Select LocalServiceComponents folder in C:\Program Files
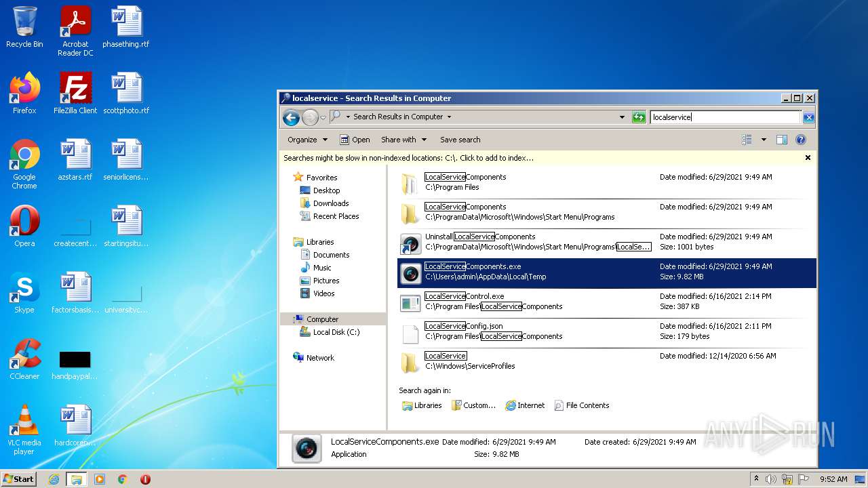The width and height of the screenshot is (868, 488). click(607, 182)
